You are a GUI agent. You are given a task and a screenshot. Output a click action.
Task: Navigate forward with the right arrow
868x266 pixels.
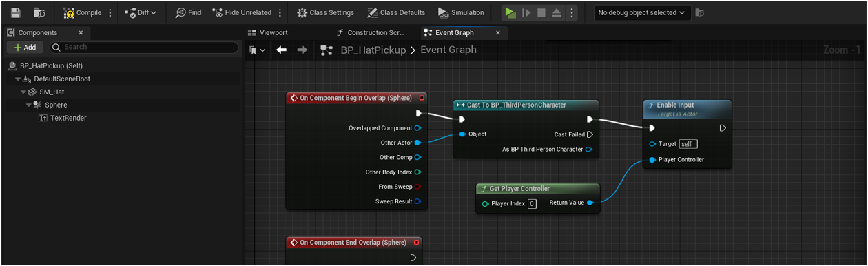(302, 50)
